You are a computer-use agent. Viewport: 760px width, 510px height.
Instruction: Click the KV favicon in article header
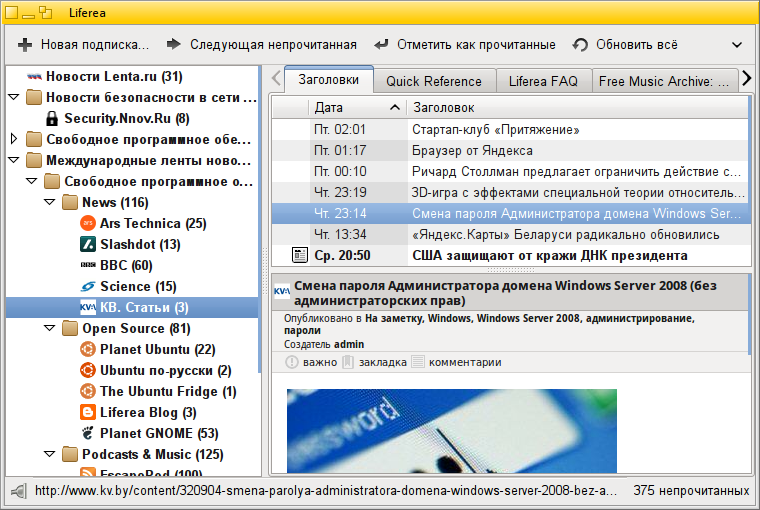282,291
